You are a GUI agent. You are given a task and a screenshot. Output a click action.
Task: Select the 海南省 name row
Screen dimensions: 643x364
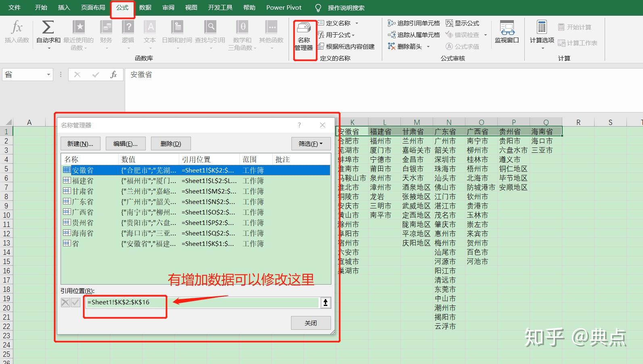pos(196,233)
